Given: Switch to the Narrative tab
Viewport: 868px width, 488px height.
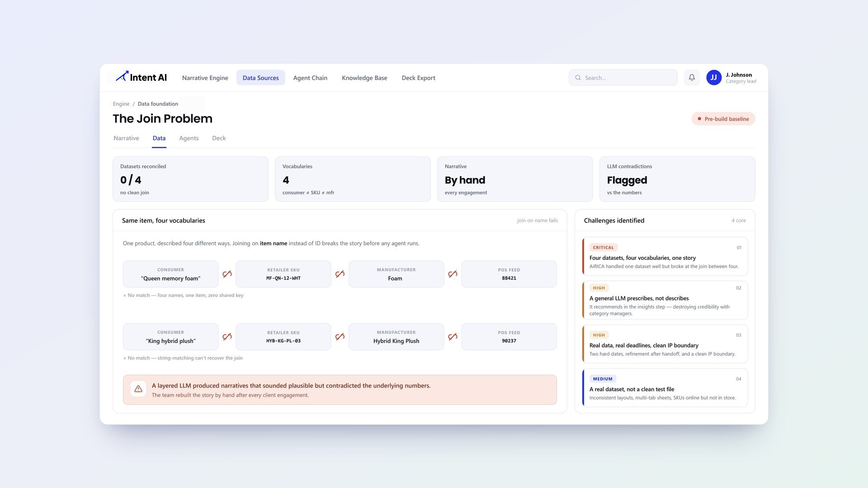Looking at the screenshot, I should click(126, 138).
